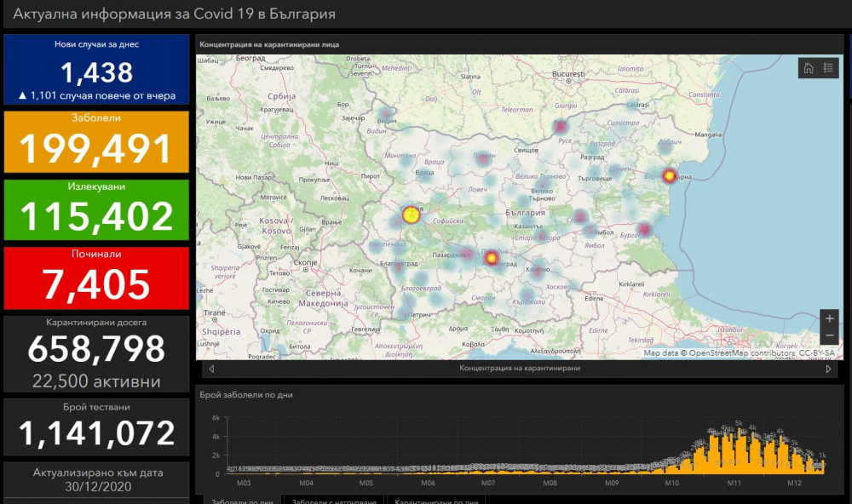Click the 'Северна Македонија' label on map

[x=323, y=298]
